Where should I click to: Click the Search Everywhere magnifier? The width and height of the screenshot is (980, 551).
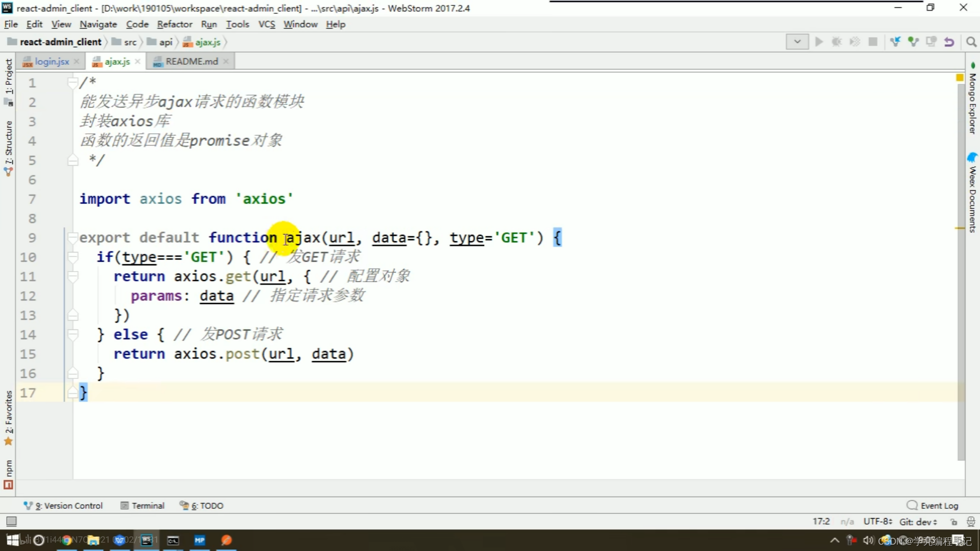tap(971, 42)
